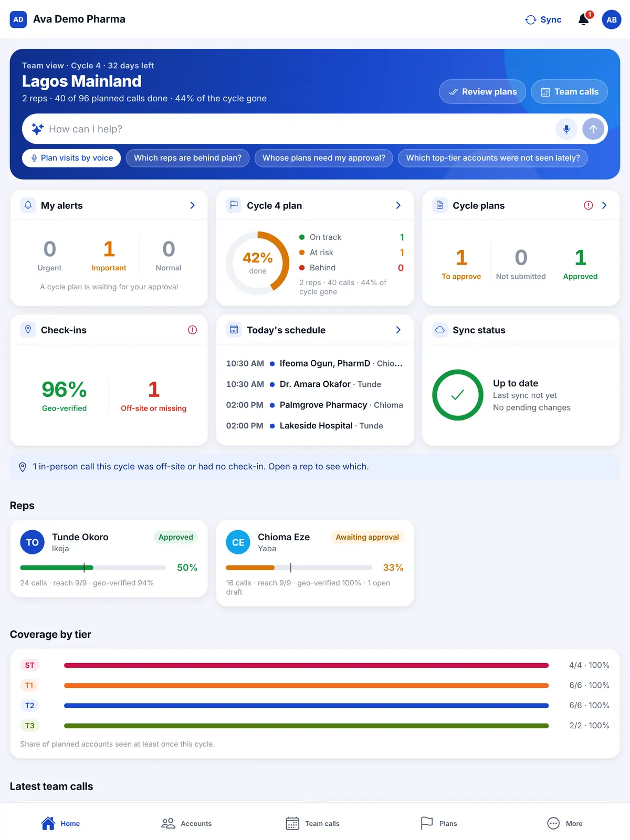630x840 pixels.
Task: Click the On track status row
Action: click(351, 237)
